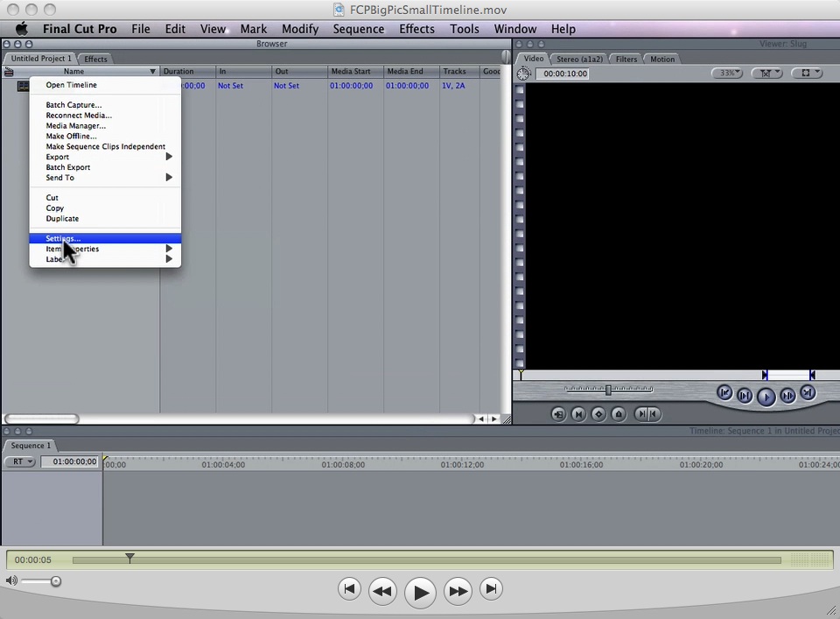This screenshot has height=619, width=840.
Task: Click the Browser scroll right arrow
Action: pos(493,419)
